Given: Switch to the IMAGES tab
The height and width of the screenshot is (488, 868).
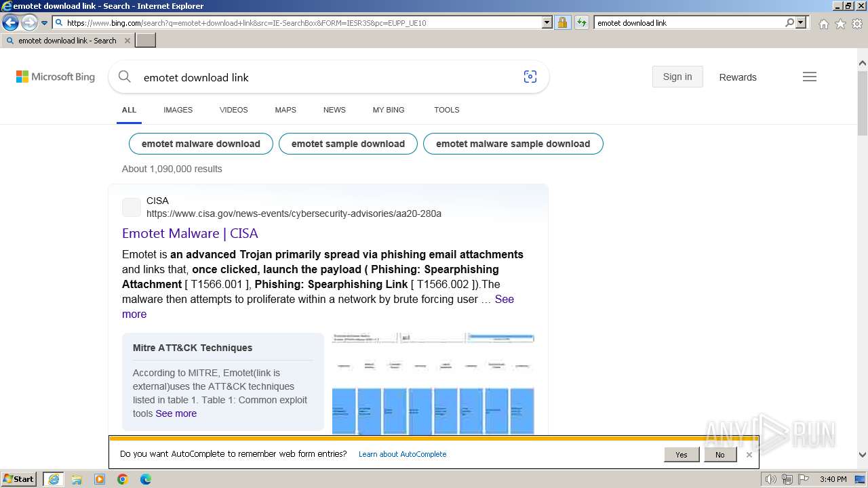Looking at the screenshot, I should coord(178,110).
